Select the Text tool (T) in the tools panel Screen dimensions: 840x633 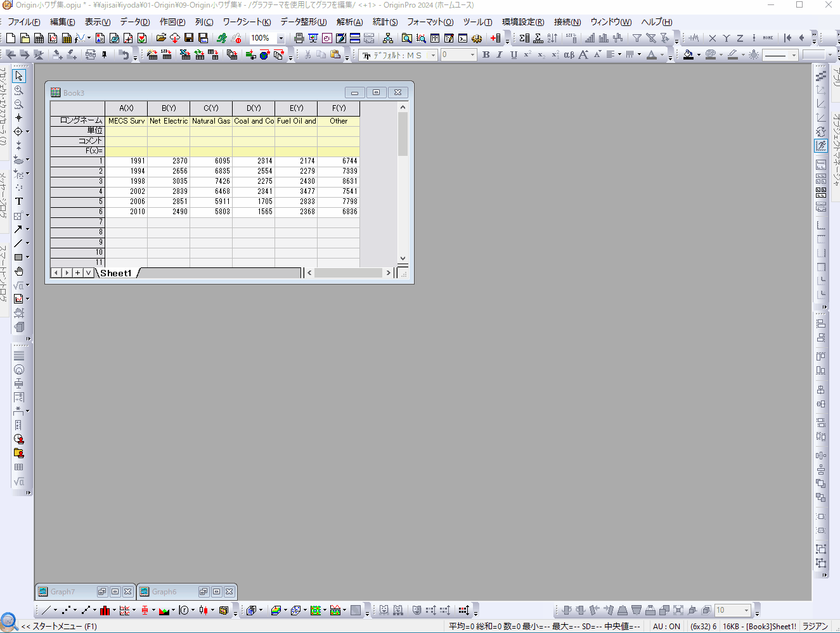(x=19, y=201)
